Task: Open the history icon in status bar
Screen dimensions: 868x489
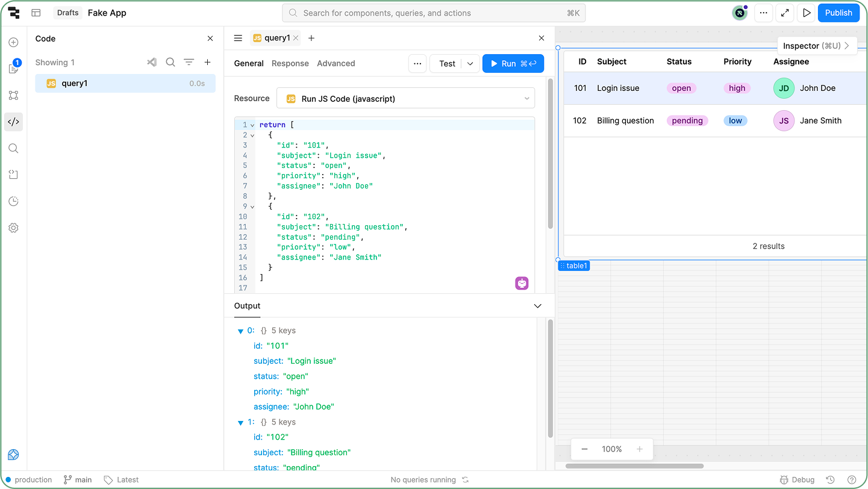Action: pyautogui.click(x=830, y=480)
